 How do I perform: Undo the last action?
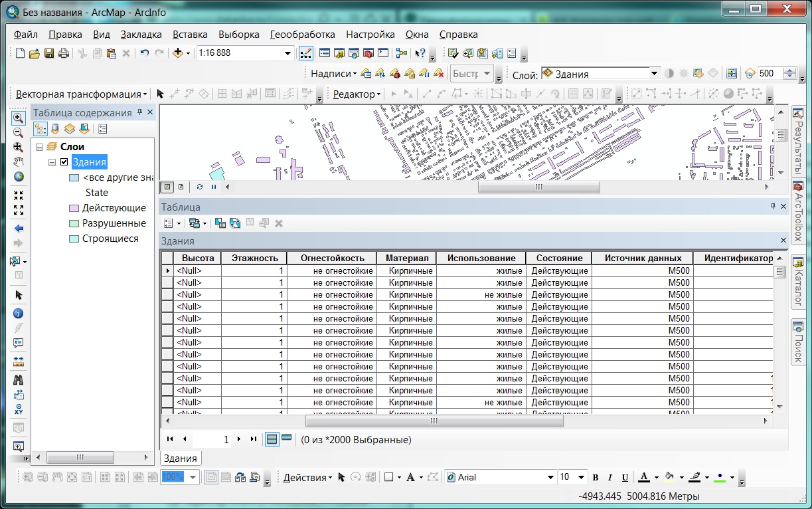point(144,53)
